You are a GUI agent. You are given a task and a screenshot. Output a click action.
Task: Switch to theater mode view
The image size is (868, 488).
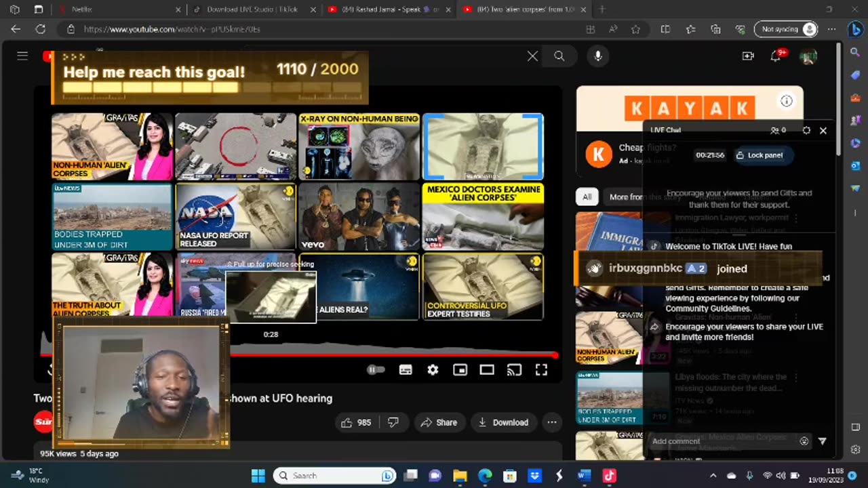(x=487, y=369)
